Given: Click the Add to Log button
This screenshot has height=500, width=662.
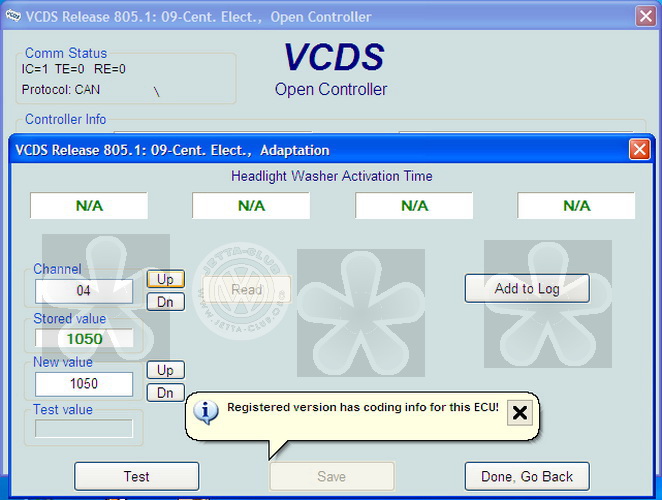Looking at the screenshot, I should 527,288.
